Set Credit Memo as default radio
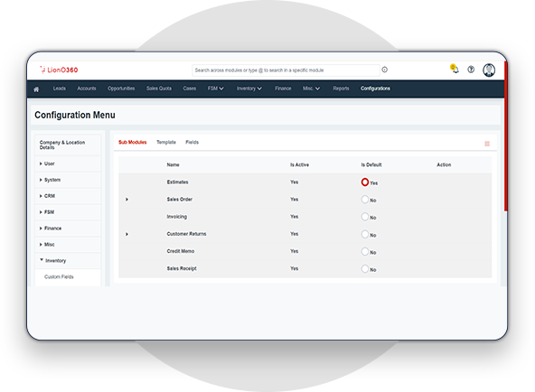Viewport: 535px width, 392px height. 365,252
